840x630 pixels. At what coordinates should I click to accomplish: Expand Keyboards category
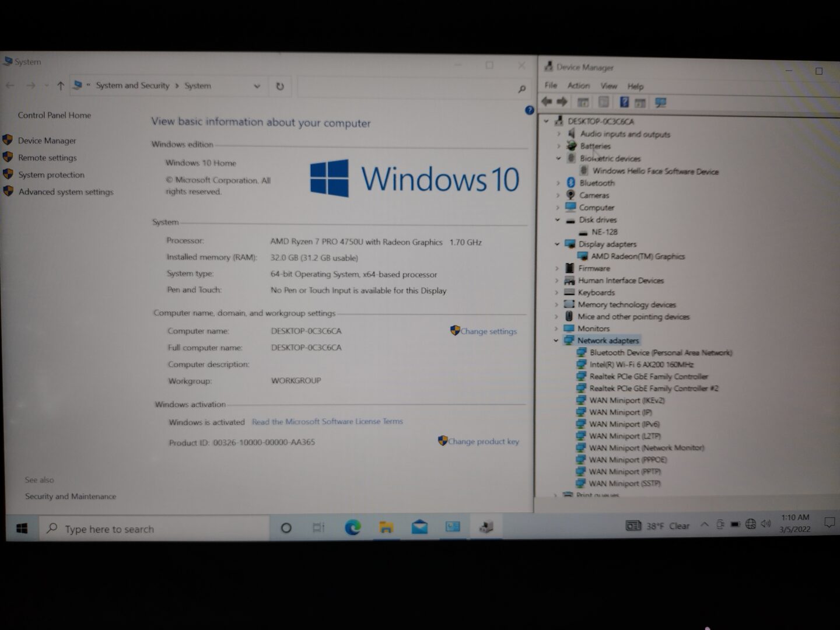556,292
